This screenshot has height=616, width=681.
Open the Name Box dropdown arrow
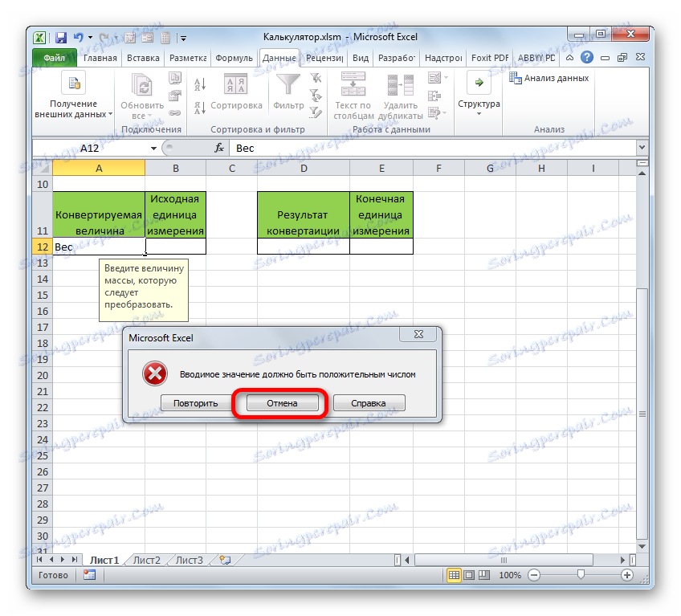(x=153, y=149)
